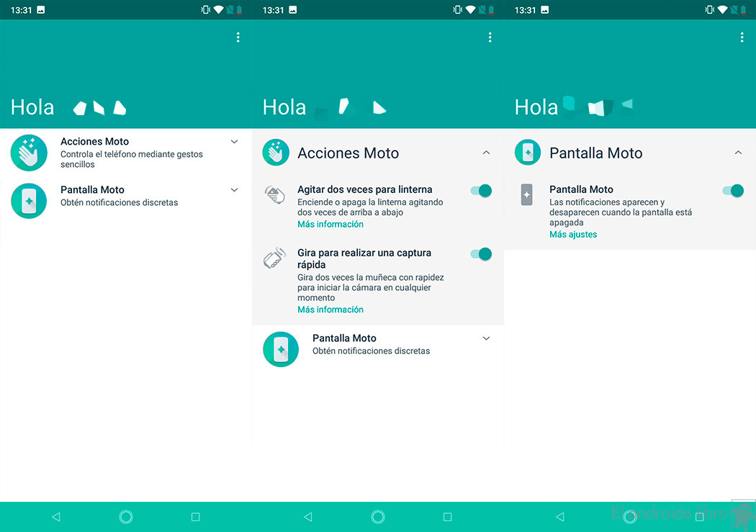The width and height of the screenshot is (756, 532).
Task: Tap gray Pantalla Moto display icon in right screen
Action: click(x=527, y=194)
